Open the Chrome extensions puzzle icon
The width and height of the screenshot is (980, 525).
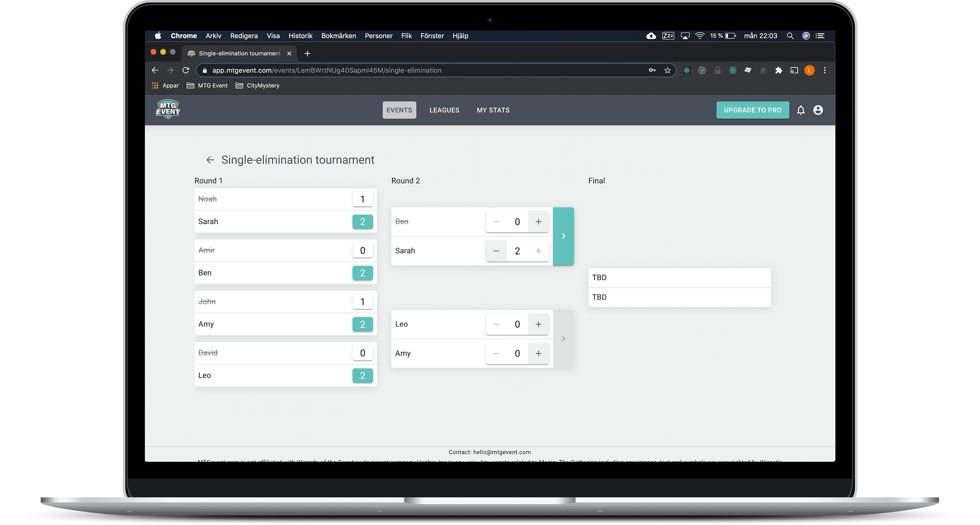click(778, 70)
